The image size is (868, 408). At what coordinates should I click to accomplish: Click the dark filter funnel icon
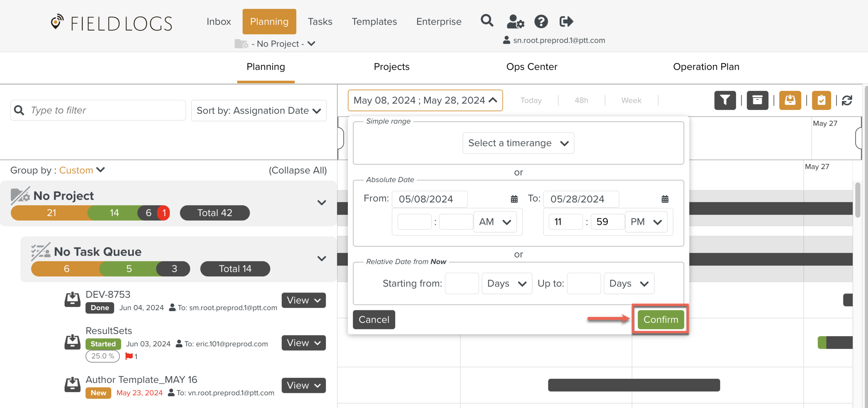point(725,100)
